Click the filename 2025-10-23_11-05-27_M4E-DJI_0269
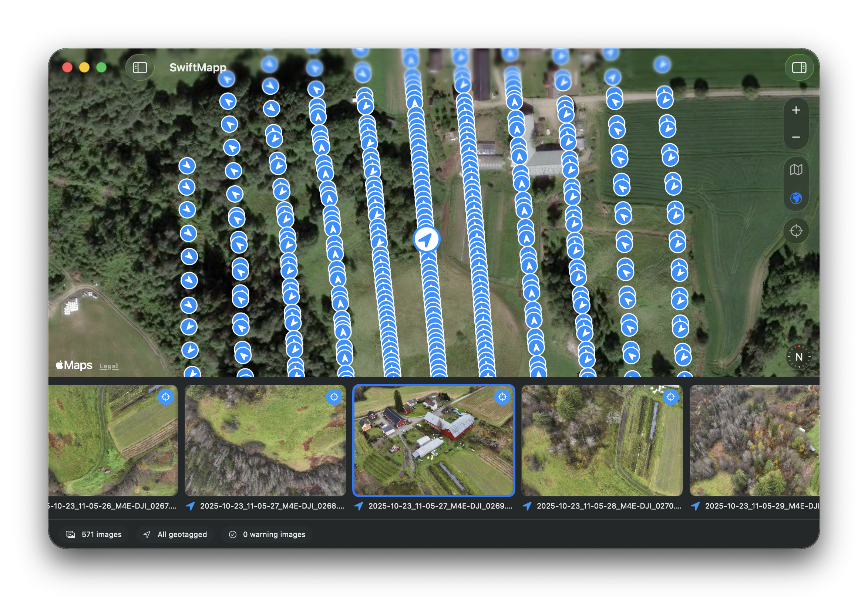The height and width of the screenshot is (597, 868). [440, 506]
